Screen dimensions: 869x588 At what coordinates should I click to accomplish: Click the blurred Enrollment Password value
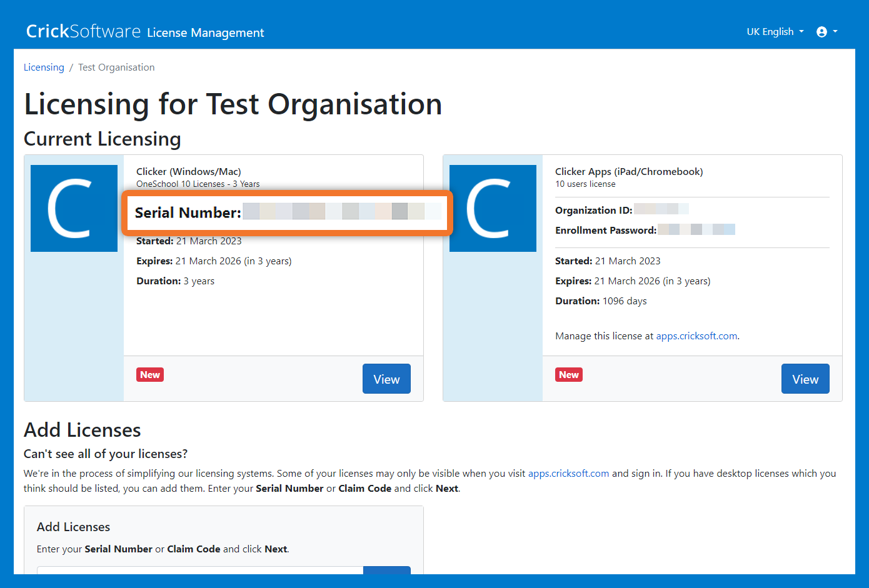coord(696,230)
